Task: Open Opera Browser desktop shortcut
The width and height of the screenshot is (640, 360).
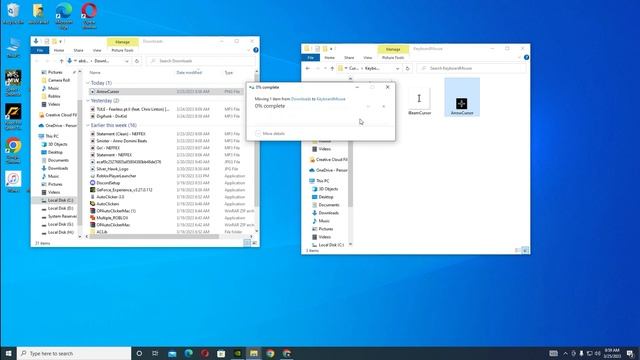Action: pos(89,16)
